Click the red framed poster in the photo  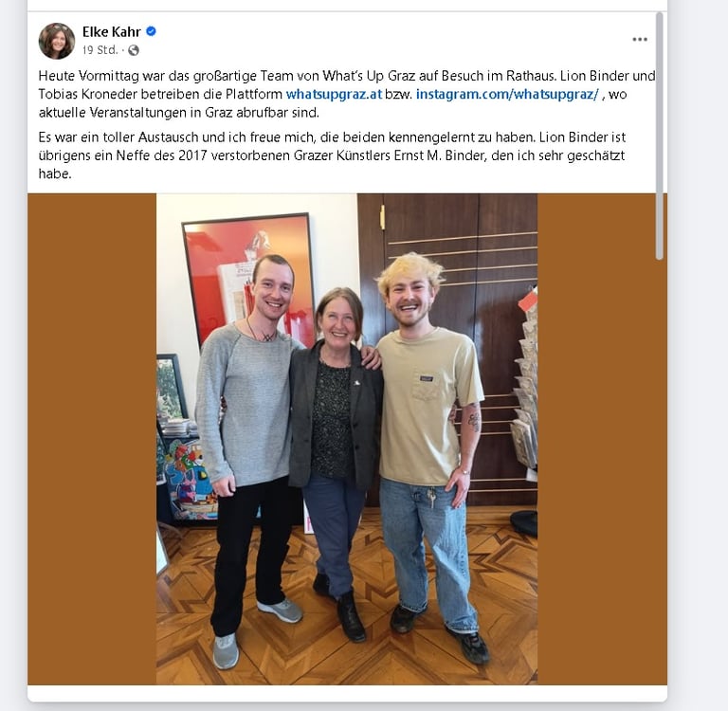pyautogui.click(x=248, y=279)
